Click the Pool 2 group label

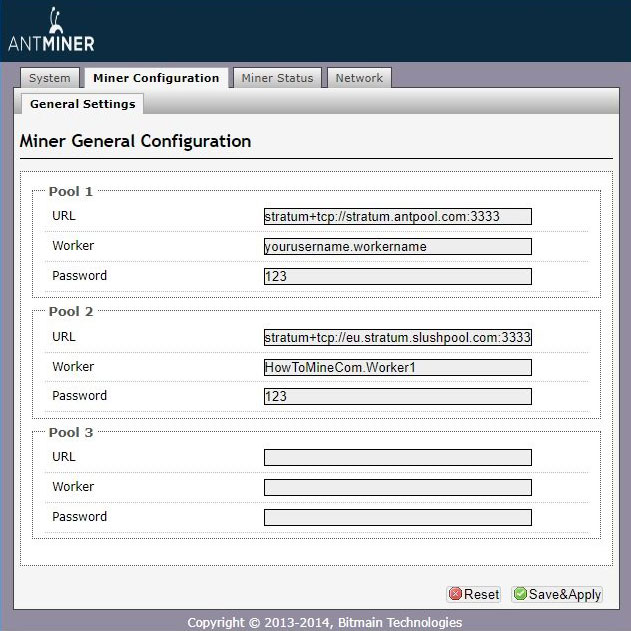71,311
